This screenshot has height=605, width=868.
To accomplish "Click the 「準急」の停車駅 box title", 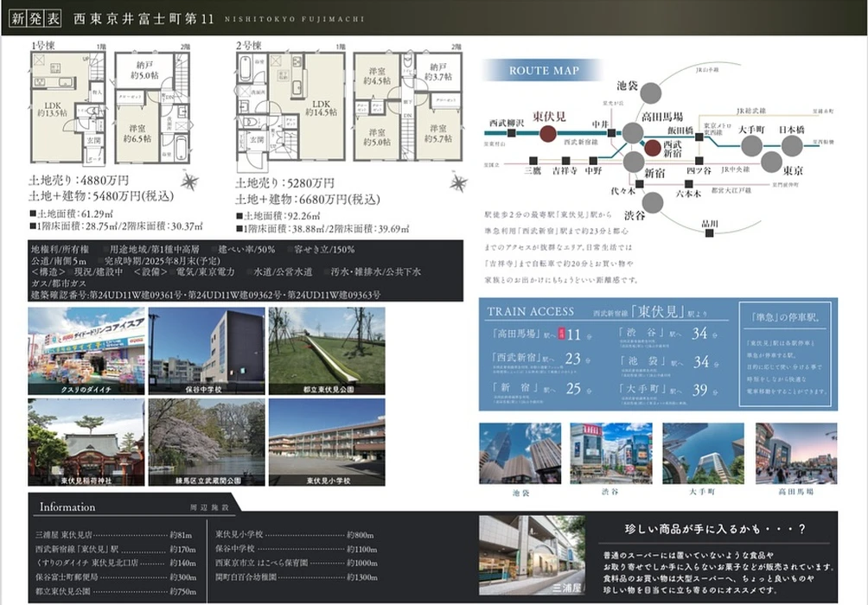I will tap(786, 318).
